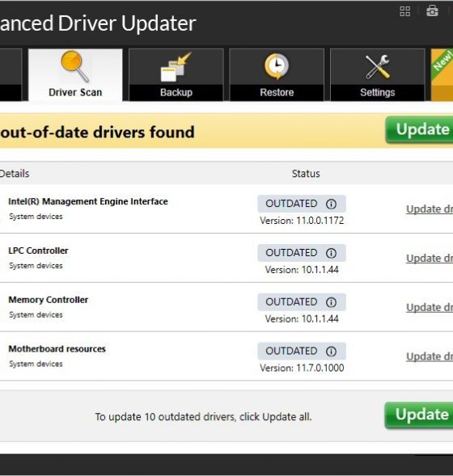Screen dimensions: 453x476
Task: Show info icon for LPC Controller
Action: (331, 253)
